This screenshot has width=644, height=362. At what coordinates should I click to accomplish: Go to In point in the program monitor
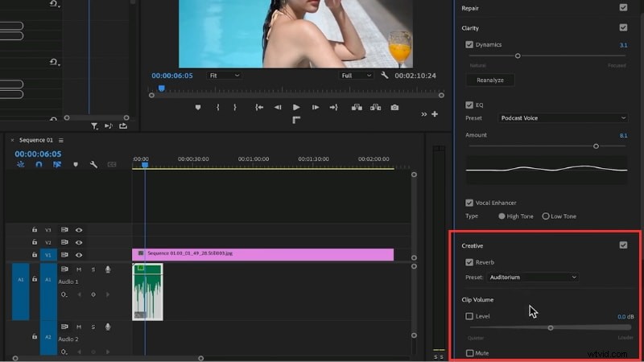click(259, 108)
